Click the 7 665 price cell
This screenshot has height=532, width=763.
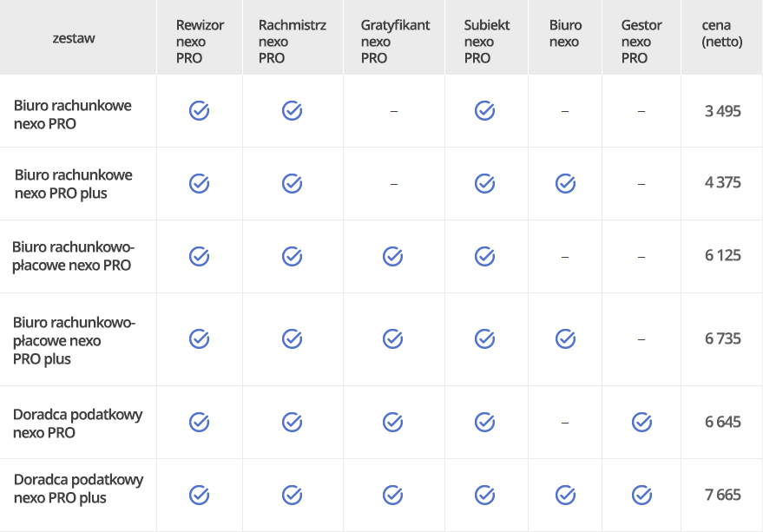[x=722, y=495]
